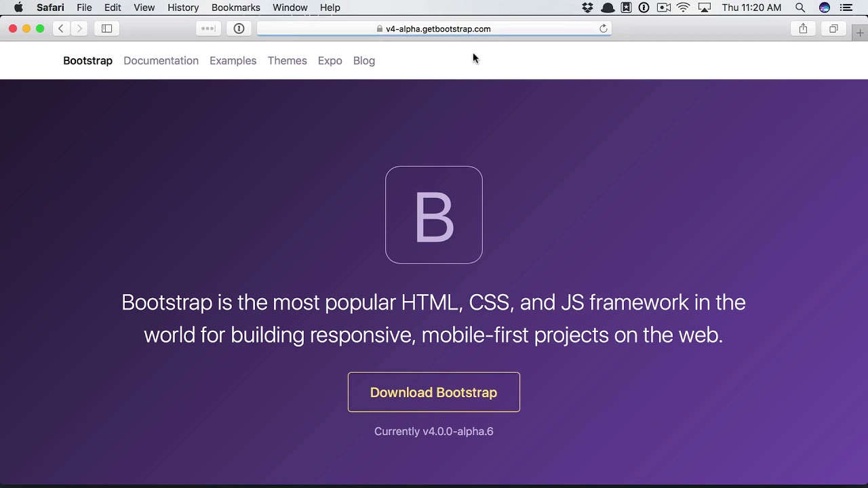Open the Share menu button
The image size is (868, 488).
click(x=803, y=28)
